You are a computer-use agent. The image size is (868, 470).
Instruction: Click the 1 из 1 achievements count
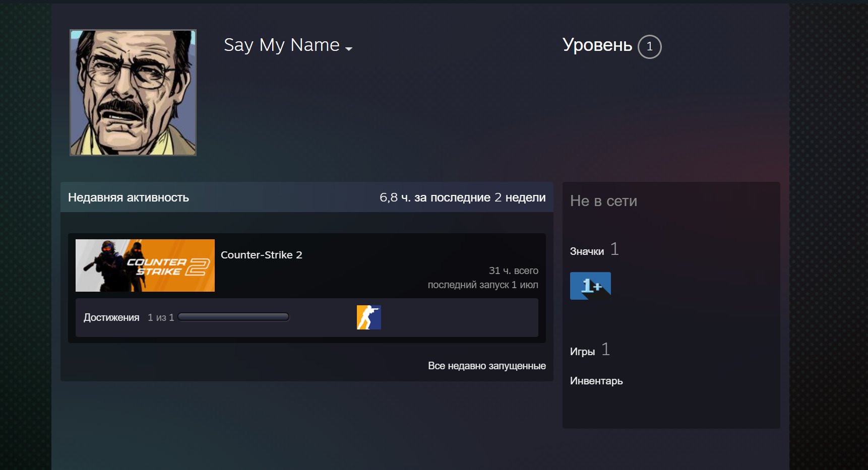coord(161,317)
